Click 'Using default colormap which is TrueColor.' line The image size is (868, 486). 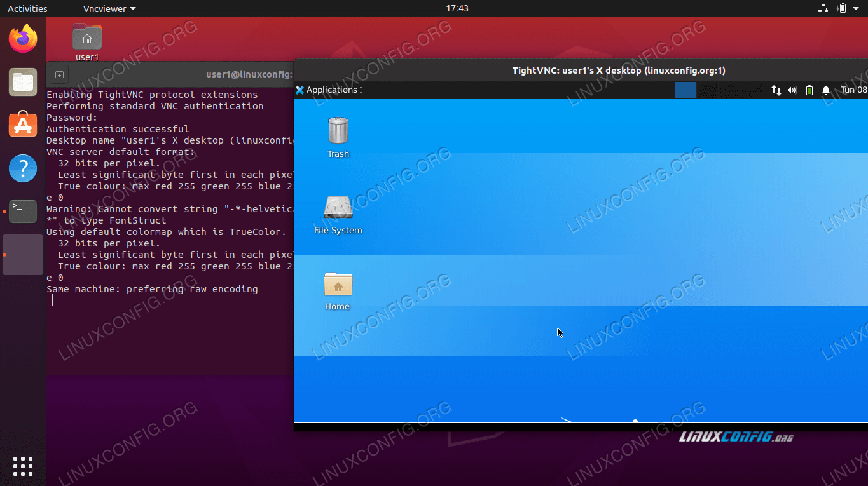click(167, 232)
